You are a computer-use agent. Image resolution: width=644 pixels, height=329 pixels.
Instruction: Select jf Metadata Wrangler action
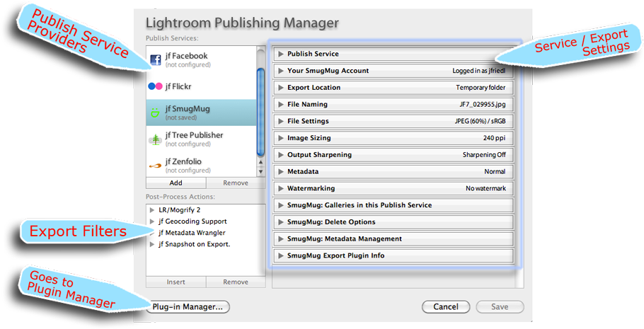click(192, 233)
